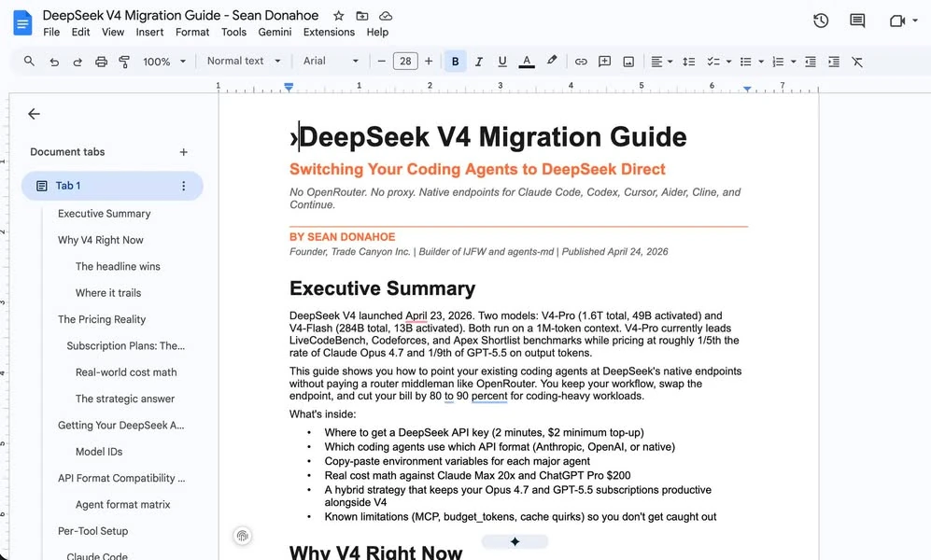Add a new document tab
This screenshot has width=931, height=560.
pyautogui.click(x=183, y=152)
